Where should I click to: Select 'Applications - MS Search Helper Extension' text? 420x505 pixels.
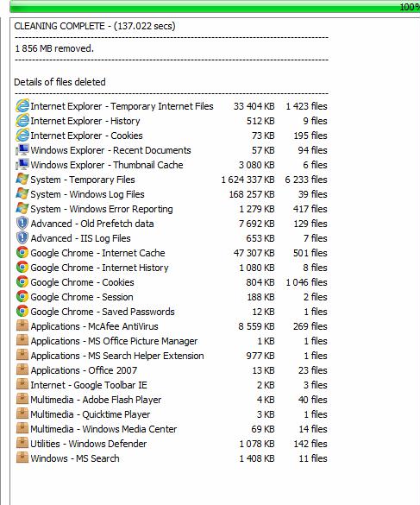point(117,356)
